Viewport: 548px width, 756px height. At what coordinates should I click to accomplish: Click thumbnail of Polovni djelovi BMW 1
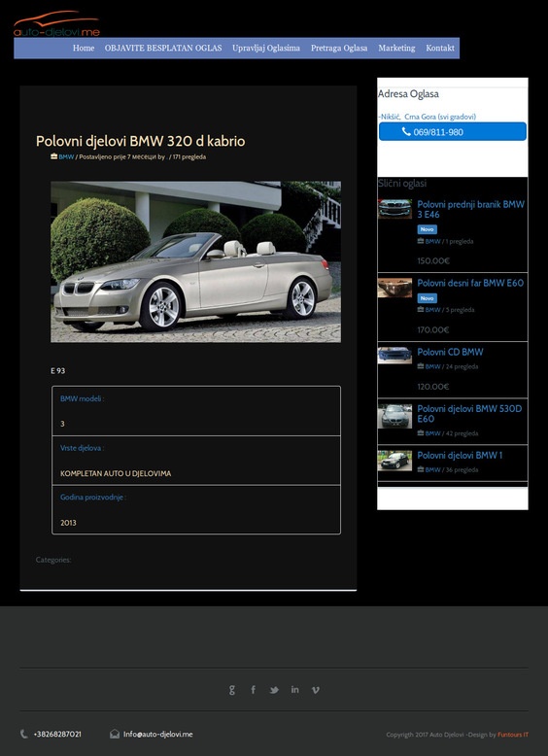(394, 461)
